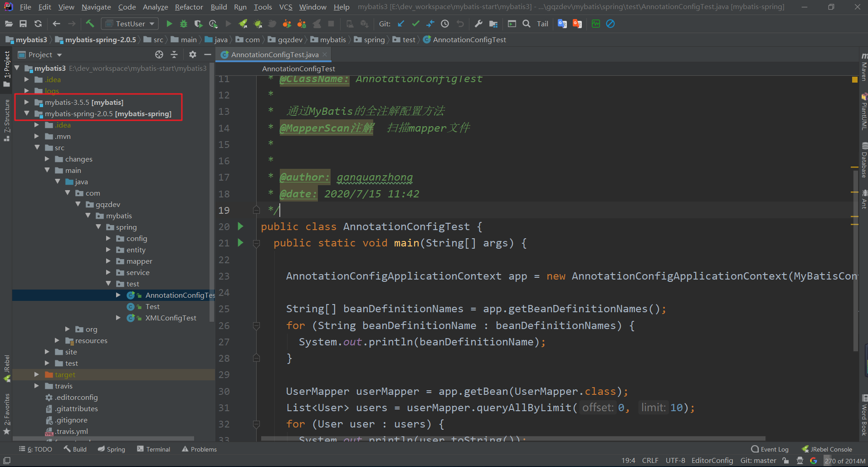
Task: Click the Tail toolbar button
Action: (x=542, y=24)
